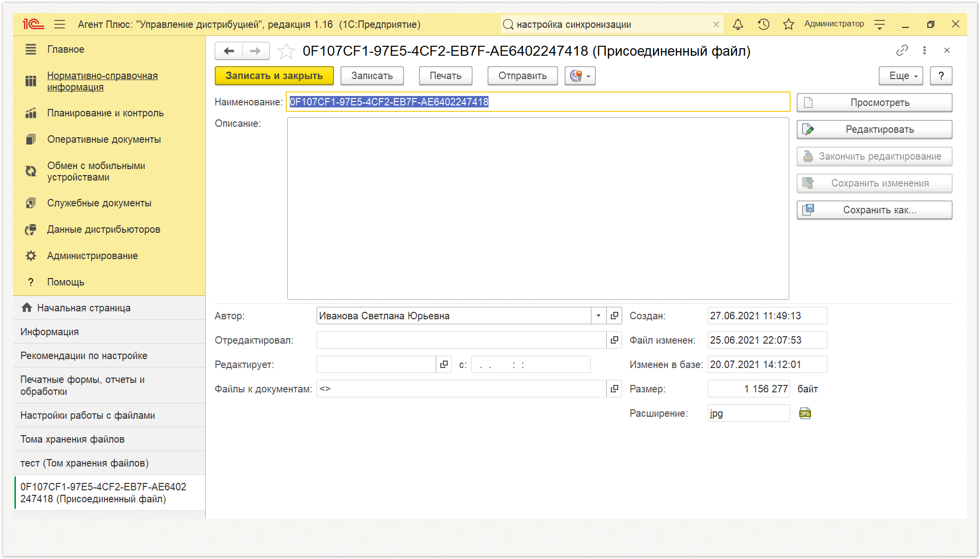
Task: Click the Отредактировал input field
Action: [x=461, y=340]
